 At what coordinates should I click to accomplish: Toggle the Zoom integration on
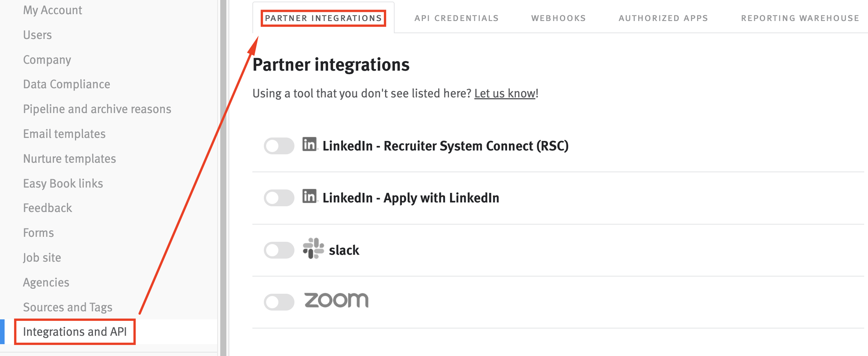click(279, 302)
